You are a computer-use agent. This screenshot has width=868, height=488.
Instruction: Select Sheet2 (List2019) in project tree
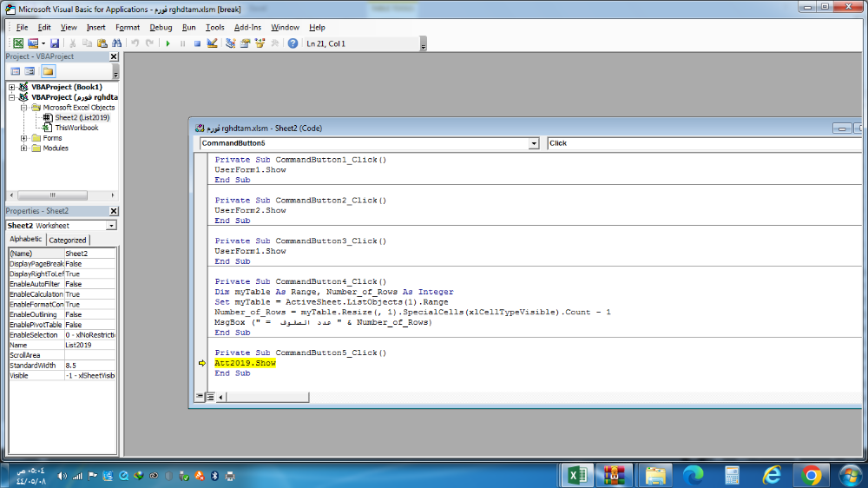coord(82,117)
